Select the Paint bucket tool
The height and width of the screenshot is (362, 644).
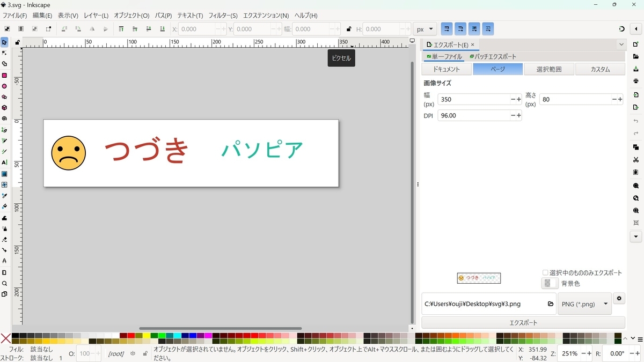coord(4,206)
